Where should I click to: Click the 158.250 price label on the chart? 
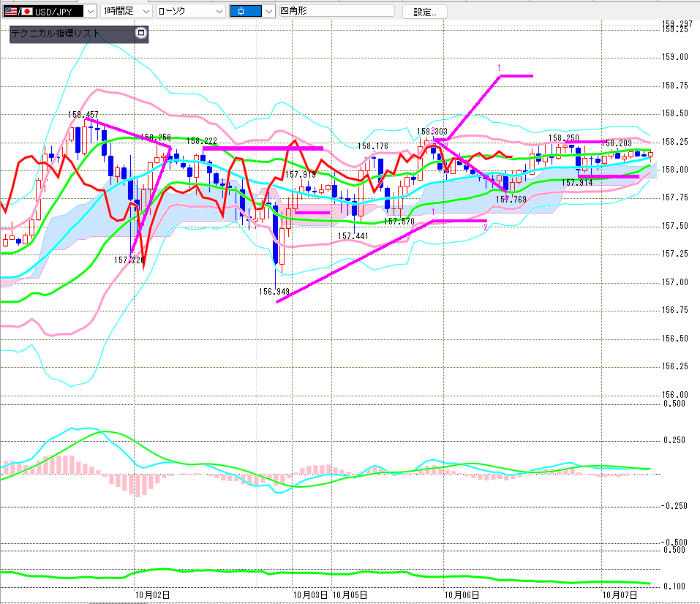(564, 138)
